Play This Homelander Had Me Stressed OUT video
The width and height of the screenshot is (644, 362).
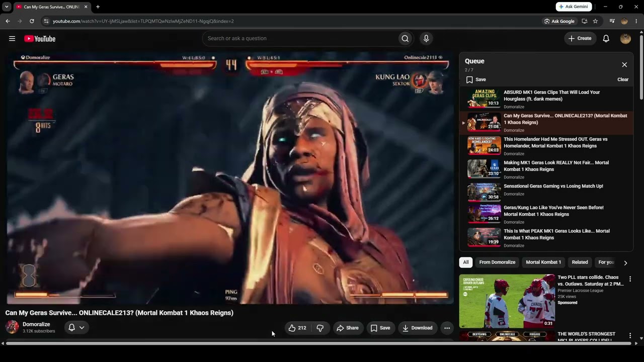pos(546,146)
